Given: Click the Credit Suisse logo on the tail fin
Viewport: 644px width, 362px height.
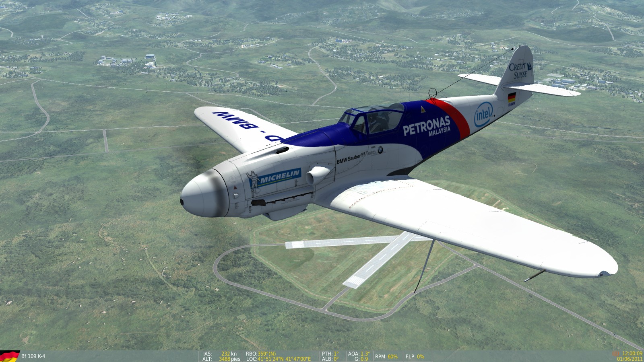Looking at the screenshot, I should 519,70.
